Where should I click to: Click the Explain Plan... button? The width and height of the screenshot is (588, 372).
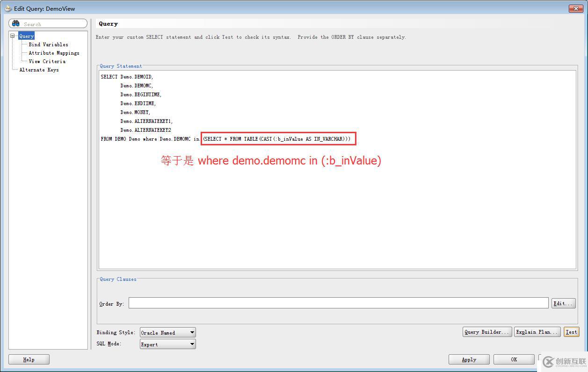tap(537, 332)
